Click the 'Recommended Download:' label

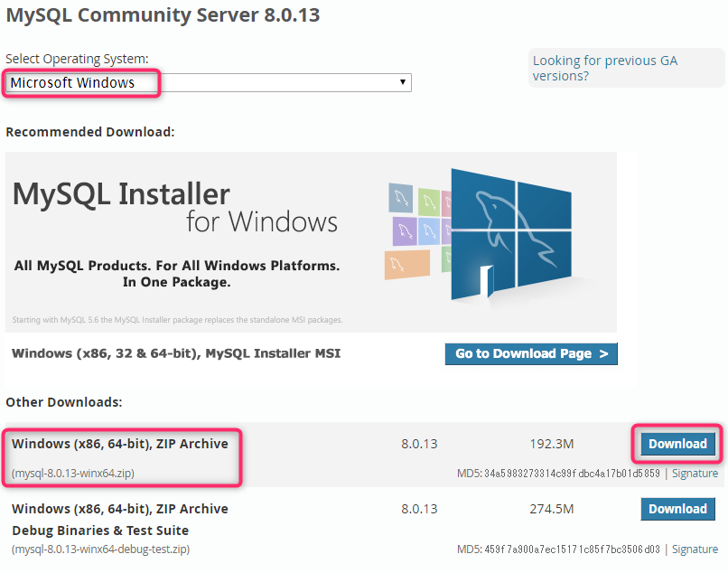(90, 132)
